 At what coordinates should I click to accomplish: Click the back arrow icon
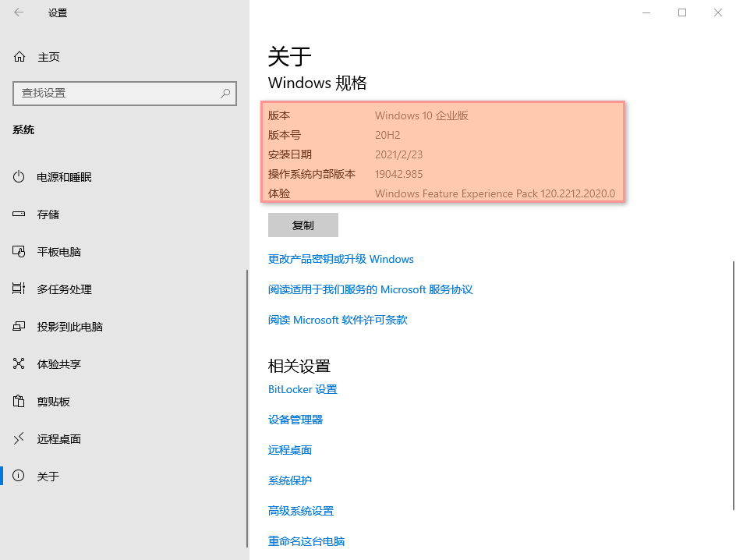coord(19,12)
